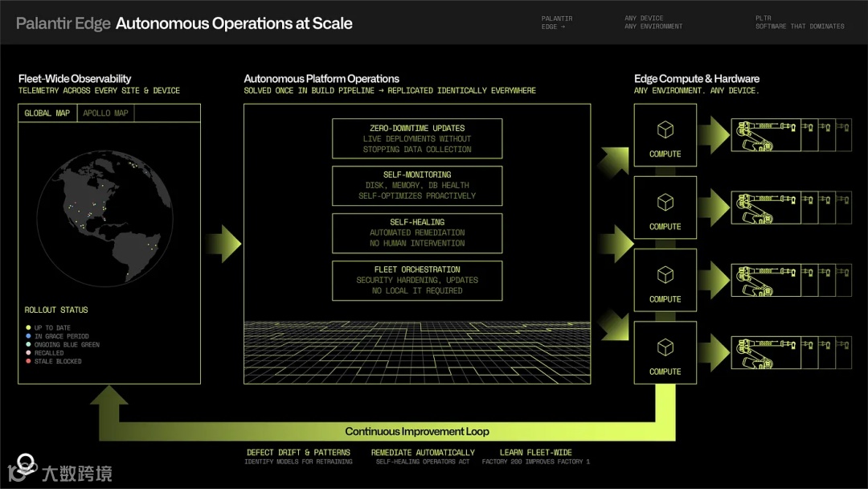The width and height of the screenshot is (868, 489).
Task: Click the pink RECALLED legend dot
Action: coord(28,353)
